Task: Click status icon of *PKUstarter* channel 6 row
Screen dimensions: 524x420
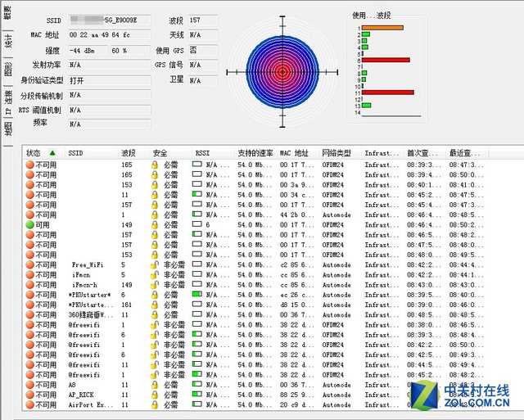Action: coord(30,295)
